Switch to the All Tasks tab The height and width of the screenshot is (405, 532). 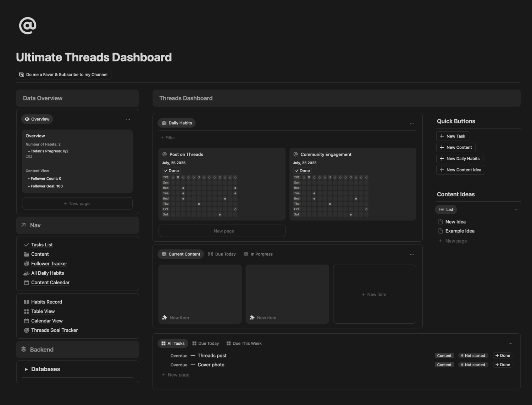coord(173,344)
